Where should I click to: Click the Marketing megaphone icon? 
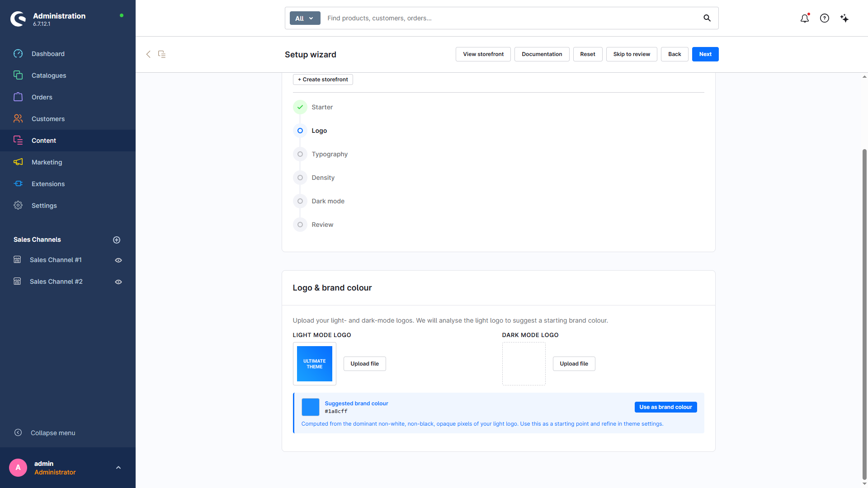18,162
